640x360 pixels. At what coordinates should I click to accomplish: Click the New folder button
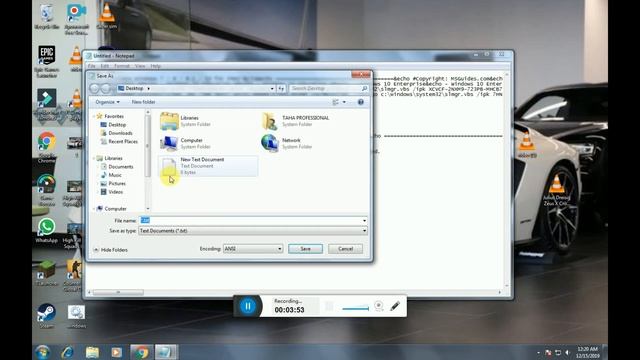pos(143,102)
